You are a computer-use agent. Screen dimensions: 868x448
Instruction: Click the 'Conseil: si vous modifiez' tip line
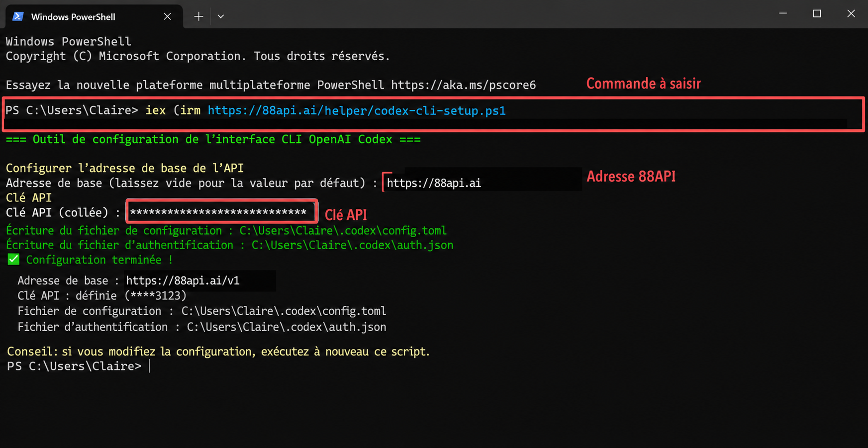[218, 352]
